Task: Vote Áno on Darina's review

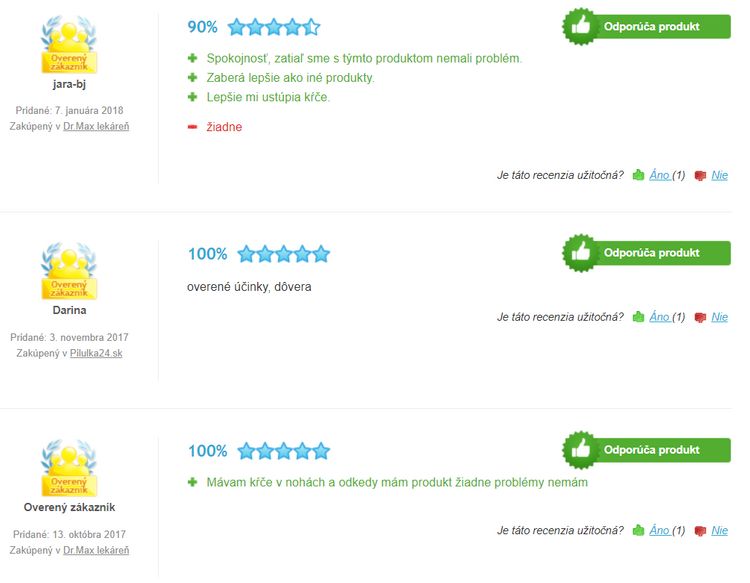Action: (x=659, y=317)
